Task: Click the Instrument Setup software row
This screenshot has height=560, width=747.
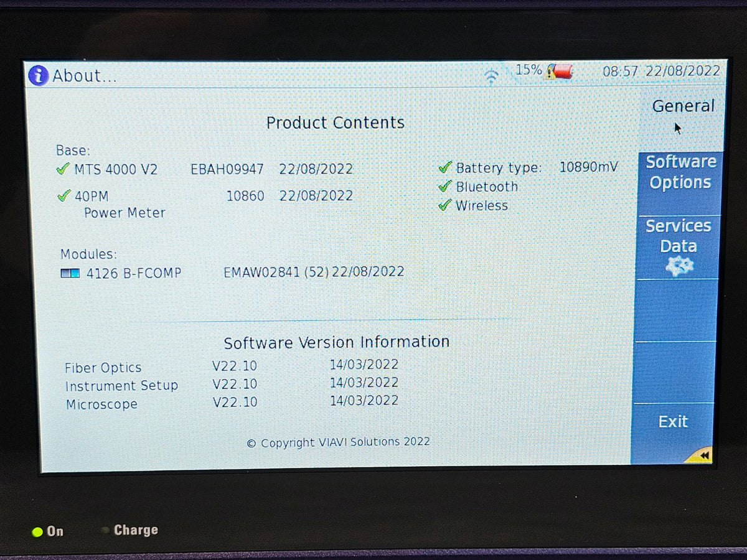Action: pyautogui.click(x=232, y=385)
